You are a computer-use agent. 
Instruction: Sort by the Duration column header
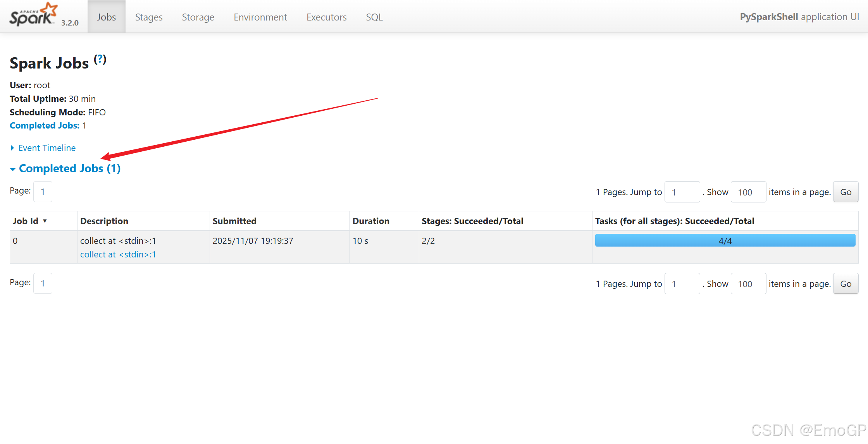point(371,221)
